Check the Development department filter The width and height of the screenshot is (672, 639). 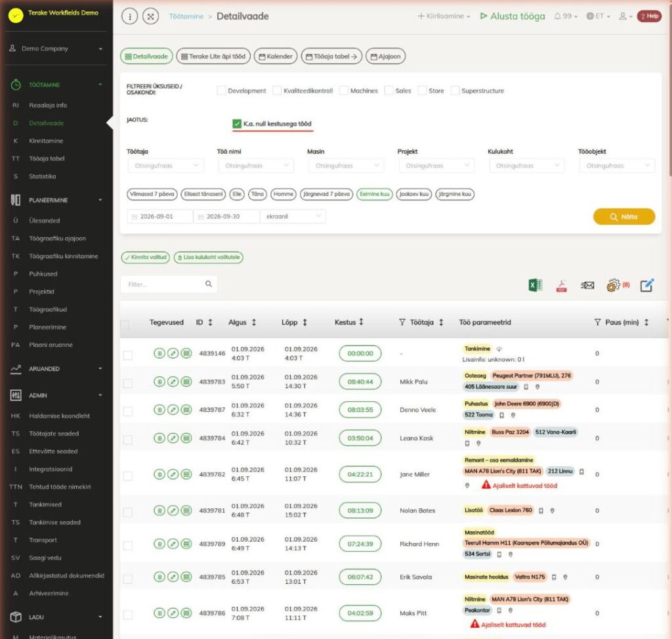tap(221, 91)
